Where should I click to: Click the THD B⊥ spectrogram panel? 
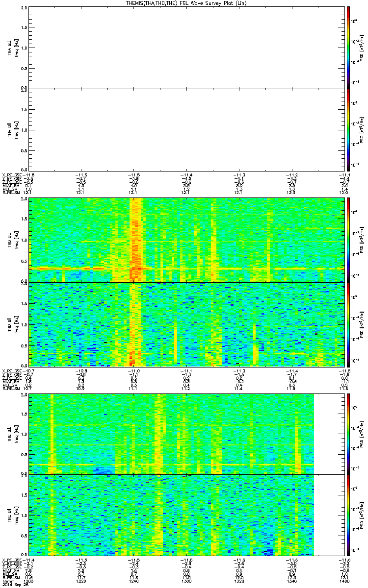pyautogui.click(x=186, y=240)
